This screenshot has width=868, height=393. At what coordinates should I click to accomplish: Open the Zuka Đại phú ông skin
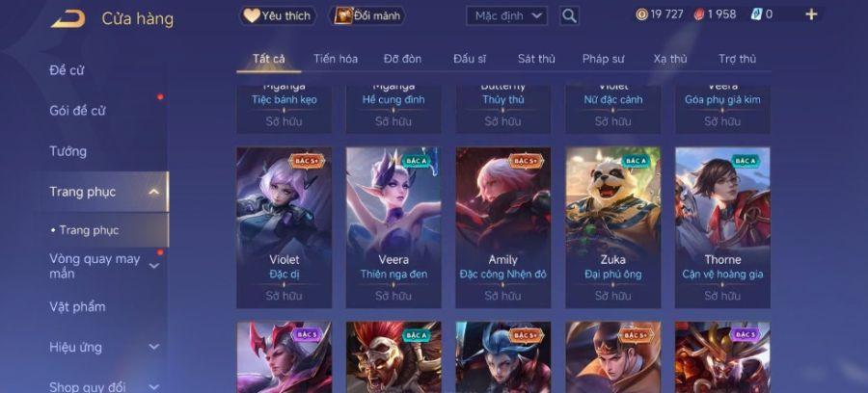coord(612,227)
